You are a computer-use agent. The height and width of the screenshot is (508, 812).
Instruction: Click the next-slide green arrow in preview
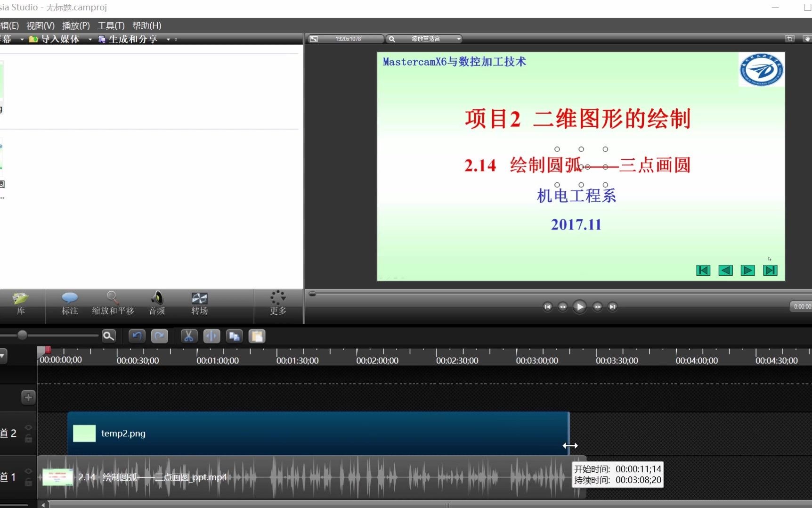pos(748,270)
